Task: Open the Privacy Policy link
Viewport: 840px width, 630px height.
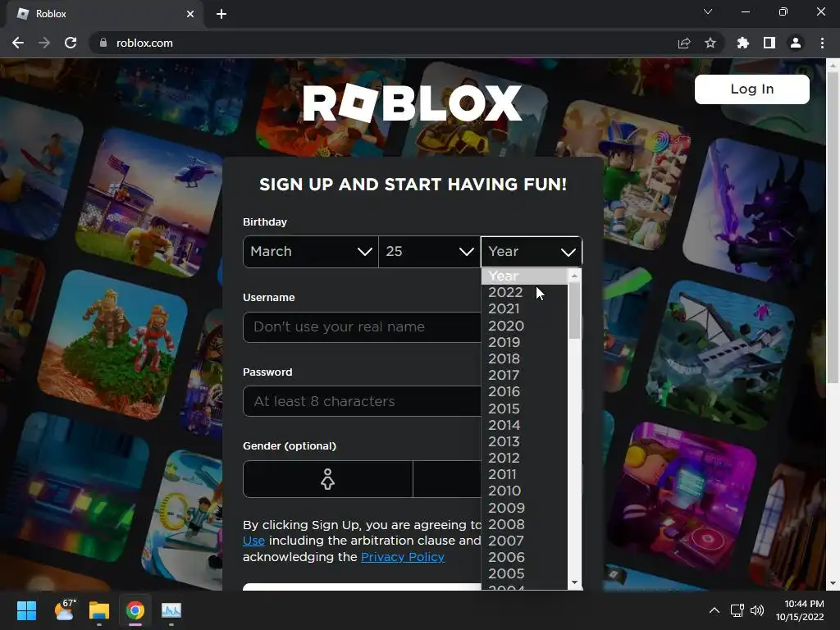Action: coord(403,557)
